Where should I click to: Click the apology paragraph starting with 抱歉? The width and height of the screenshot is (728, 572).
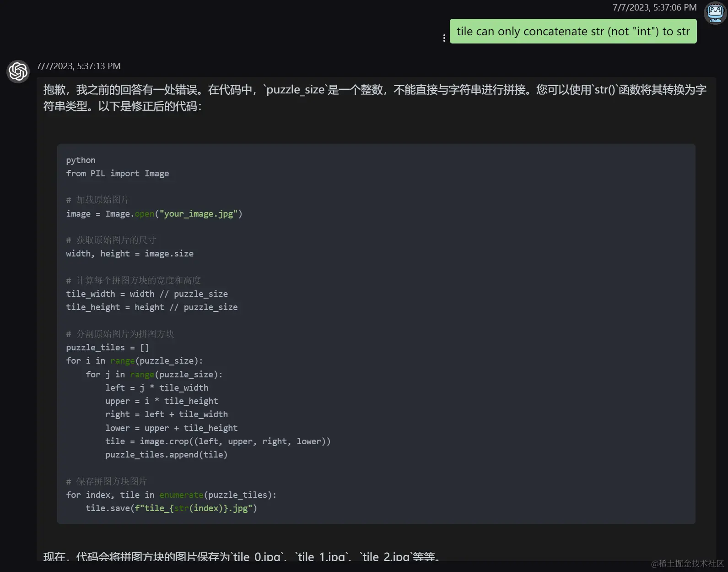pos(375,98)
